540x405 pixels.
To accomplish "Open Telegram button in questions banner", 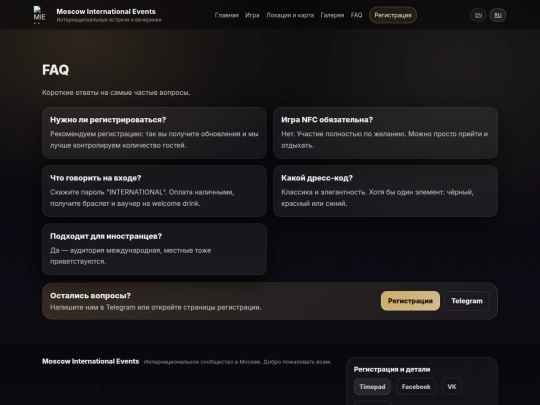I will pos(467,301).
